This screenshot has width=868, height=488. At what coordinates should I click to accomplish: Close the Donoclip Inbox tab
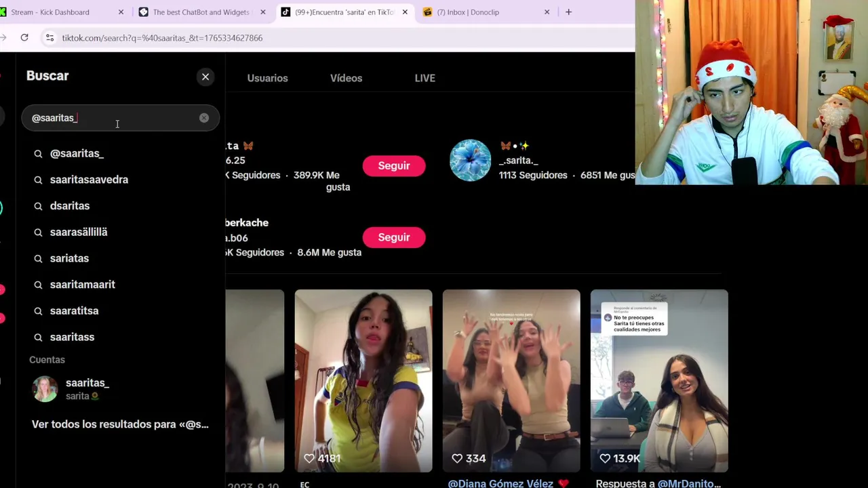[x=547, y=12]
